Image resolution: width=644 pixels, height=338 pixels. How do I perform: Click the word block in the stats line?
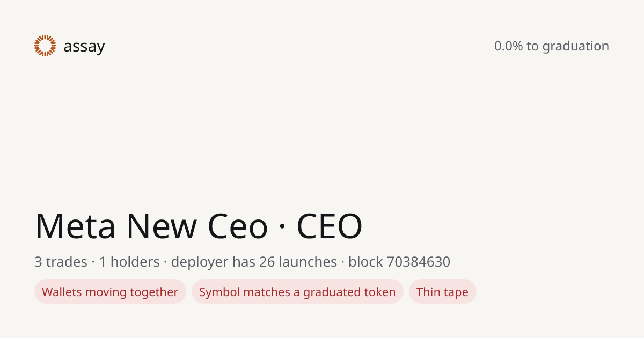[365, 262]
